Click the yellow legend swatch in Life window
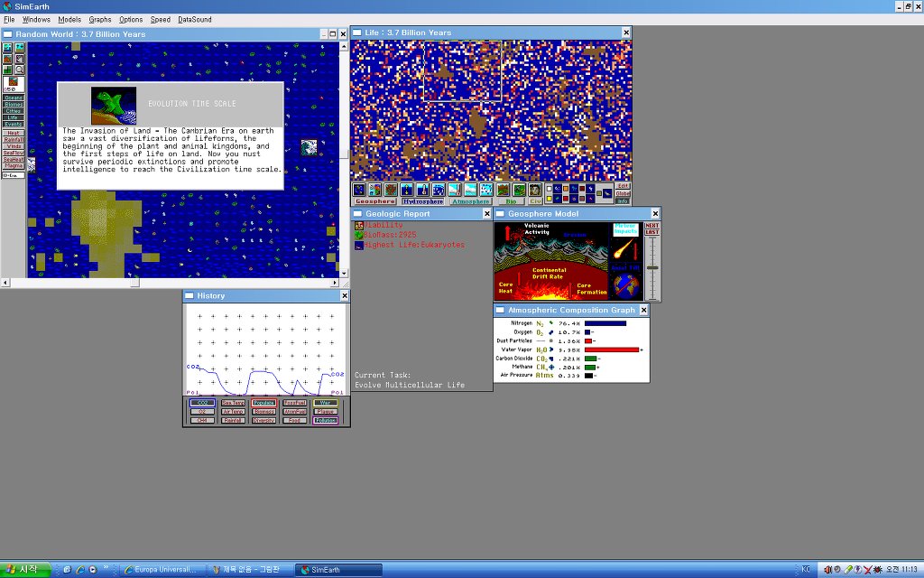Image resolution: width=924 pixels, height=578 pixels. pos(550,198)
